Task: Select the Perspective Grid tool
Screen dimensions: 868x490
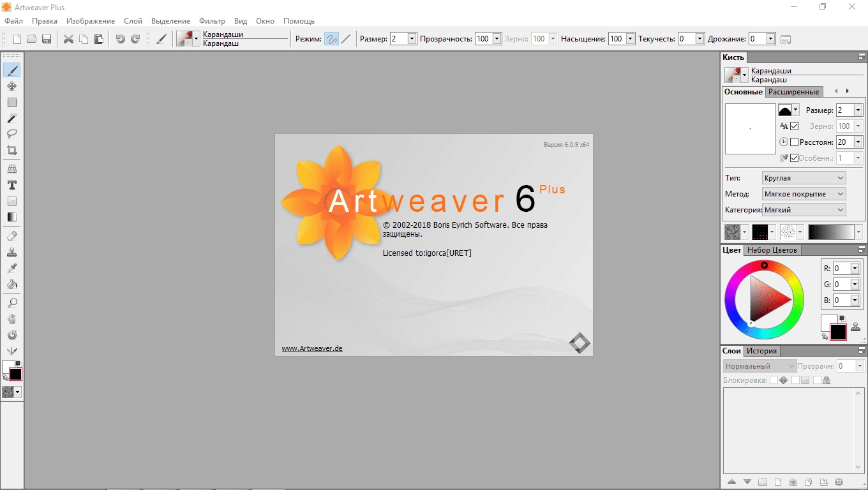Action: pos(11,169)
